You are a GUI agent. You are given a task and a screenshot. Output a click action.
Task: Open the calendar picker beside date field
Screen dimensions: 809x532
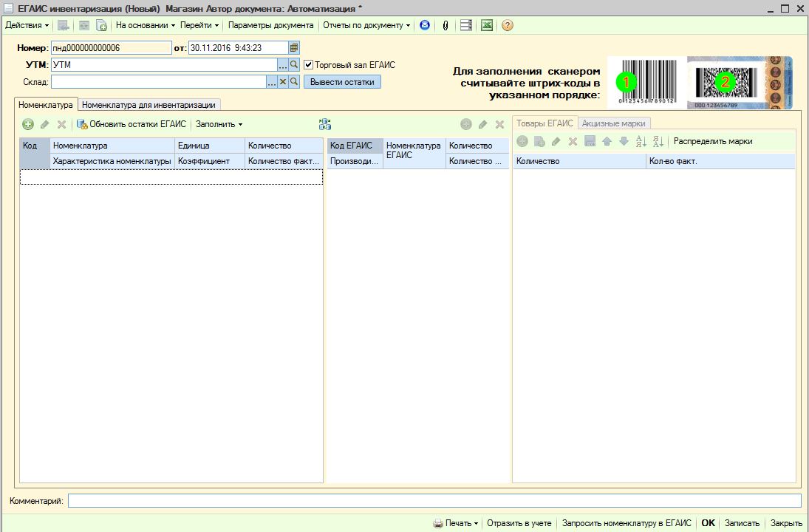tap(294, 48)
